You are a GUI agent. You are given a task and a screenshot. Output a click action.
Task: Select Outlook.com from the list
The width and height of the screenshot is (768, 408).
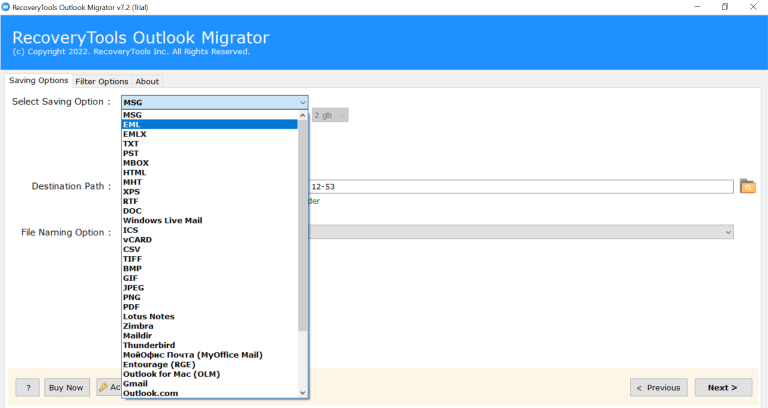click(210, 393)
